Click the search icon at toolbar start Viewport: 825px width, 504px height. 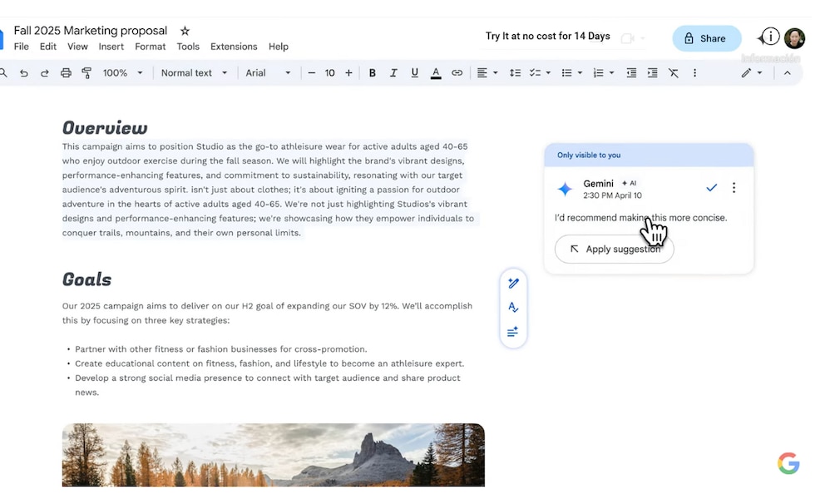coord(3,73)
